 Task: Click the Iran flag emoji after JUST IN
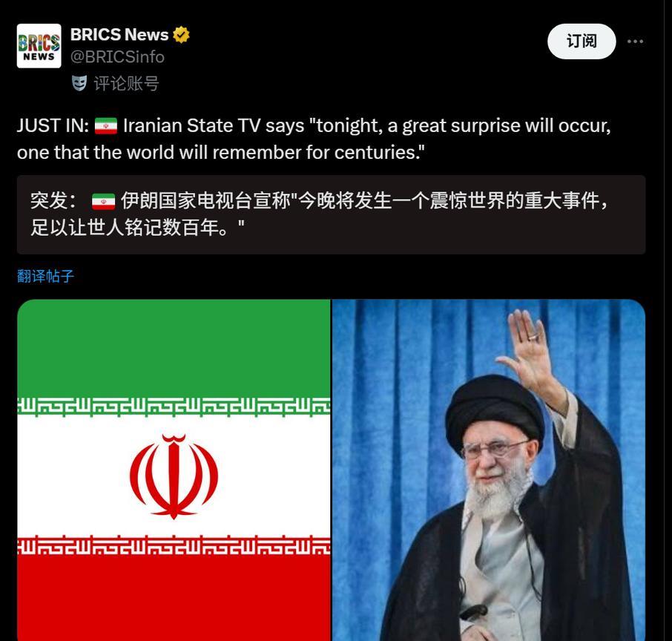[106, 126]
